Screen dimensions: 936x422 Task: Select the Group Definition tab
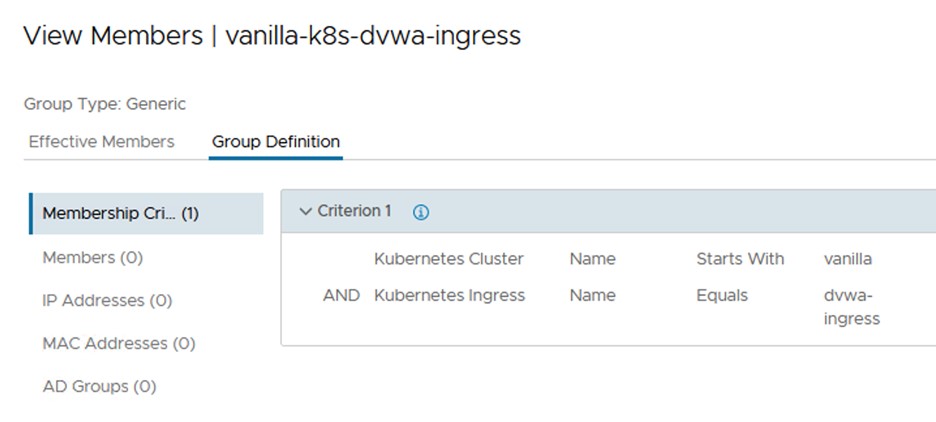276,142
